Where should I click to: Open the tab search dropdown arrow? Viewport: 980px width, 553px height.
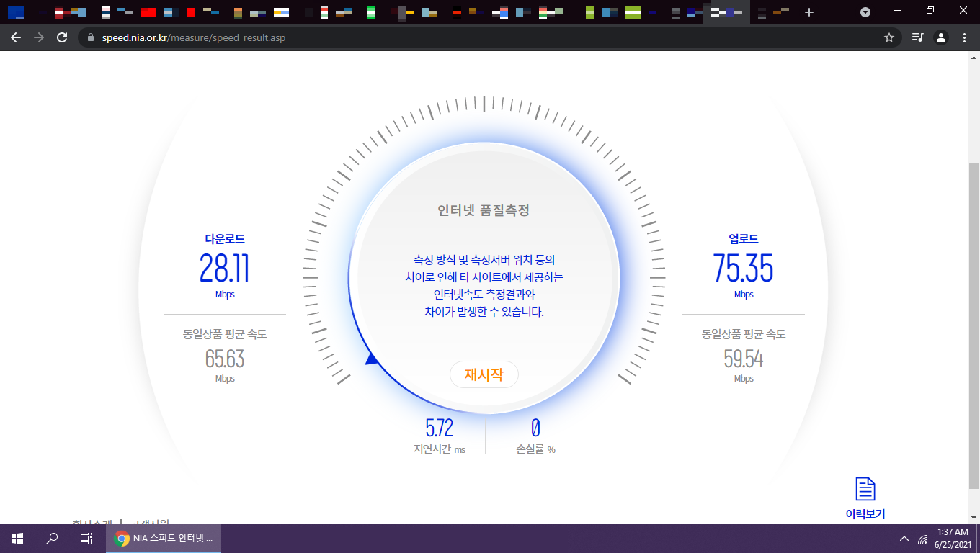865,12
